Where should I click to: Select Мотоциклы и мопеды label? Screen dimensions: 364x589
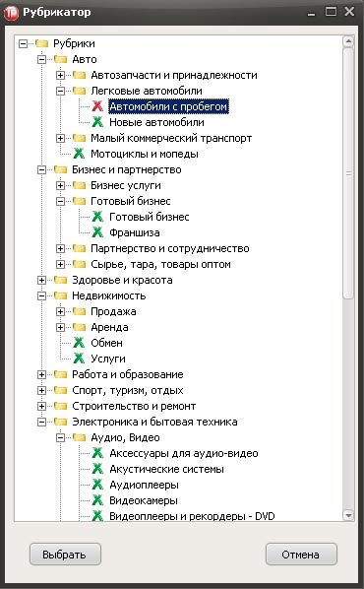coord(145,154)
